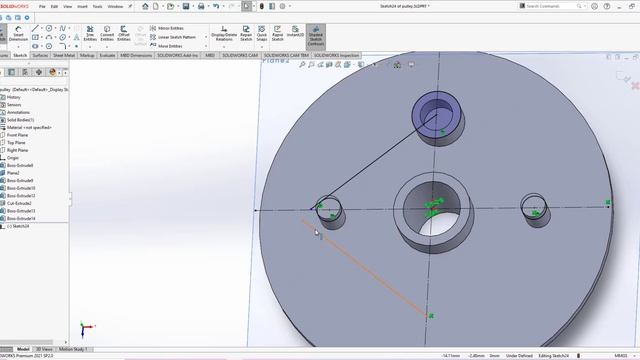Click the Search Commands input field

[551, 6]
